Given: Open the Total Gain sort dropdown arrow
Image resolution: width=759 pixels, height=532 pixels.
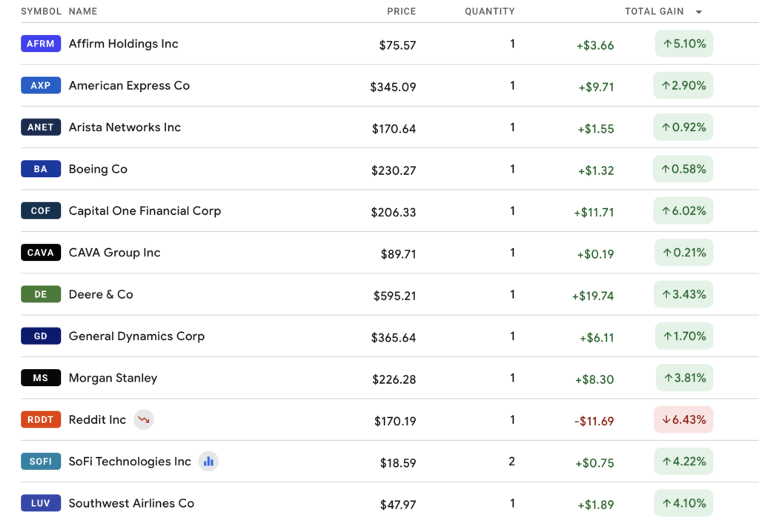Looking at the screenshot, I should tap(698, 12).
